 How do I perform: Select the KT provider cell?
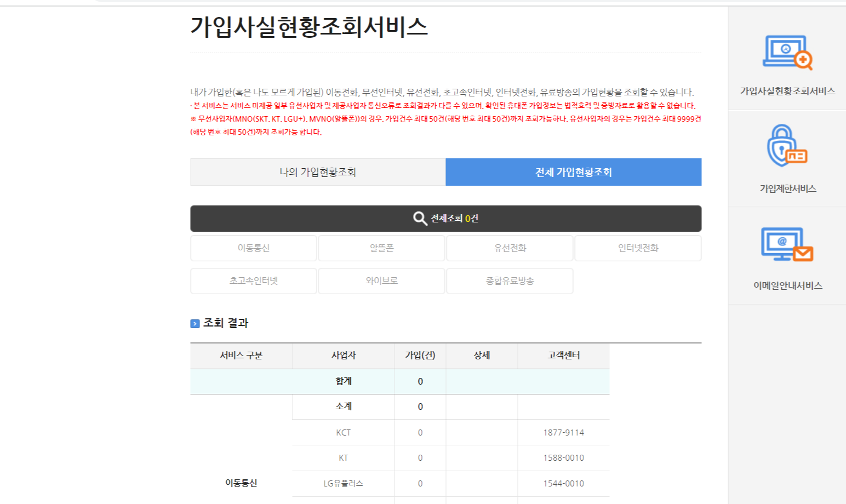coord(344,458)
